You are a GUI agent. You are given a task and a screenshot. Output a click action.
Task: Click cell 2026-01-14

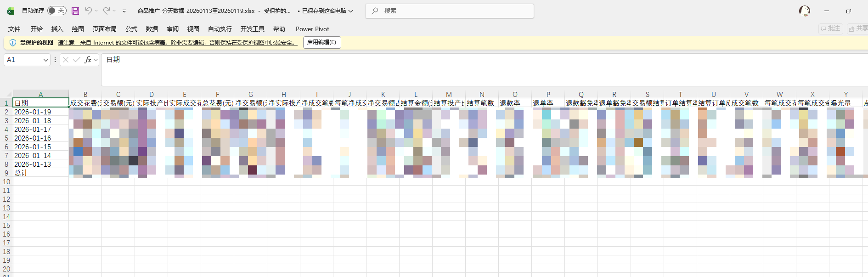(41, 155)
